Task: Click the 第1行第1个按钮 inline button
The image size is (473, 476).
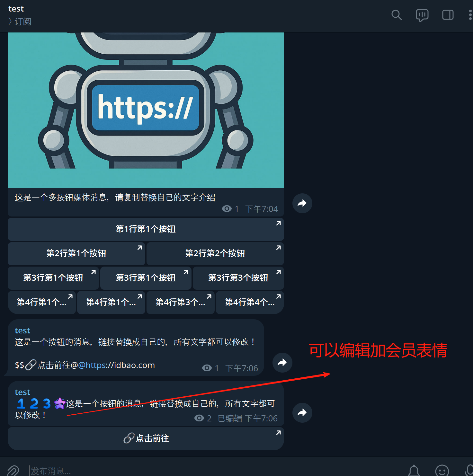Action: [146, 229]
